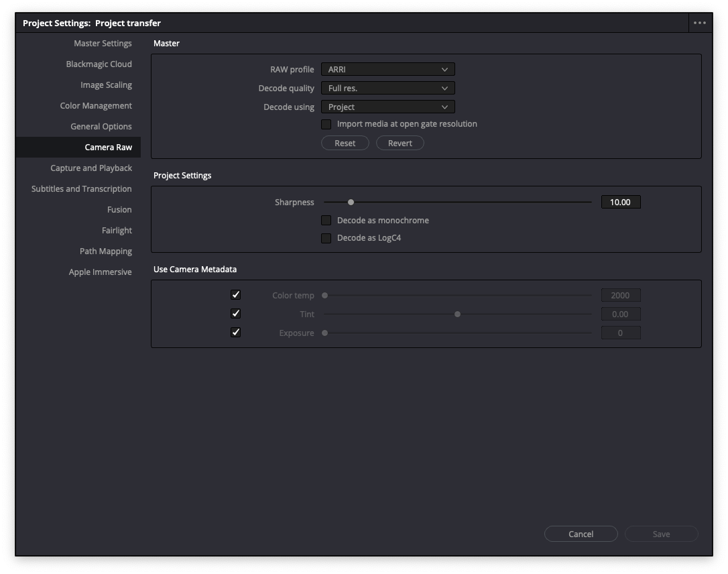Open the Color Management section
728x574 pixels.
tap(96, 105)
